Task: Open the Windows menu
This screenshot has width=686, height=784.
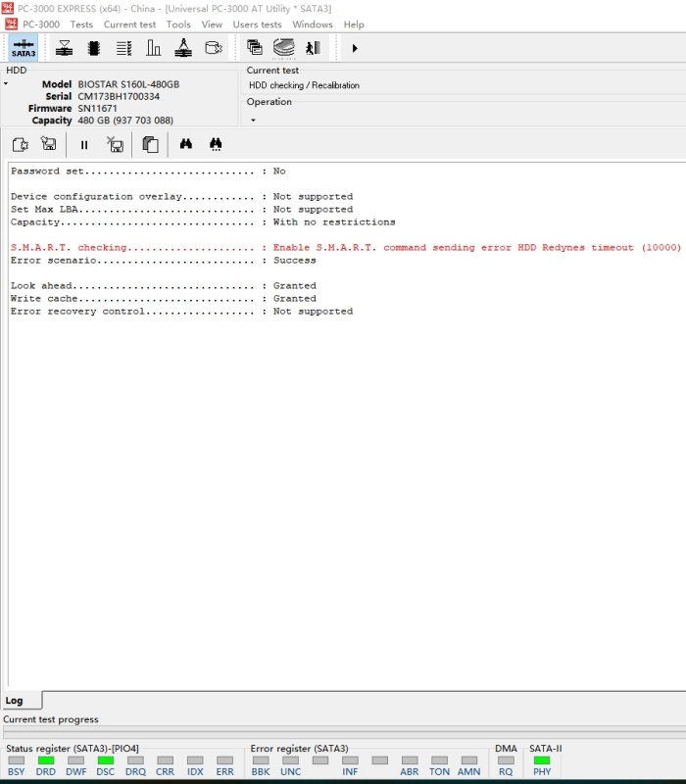Action: pos(313,24)
